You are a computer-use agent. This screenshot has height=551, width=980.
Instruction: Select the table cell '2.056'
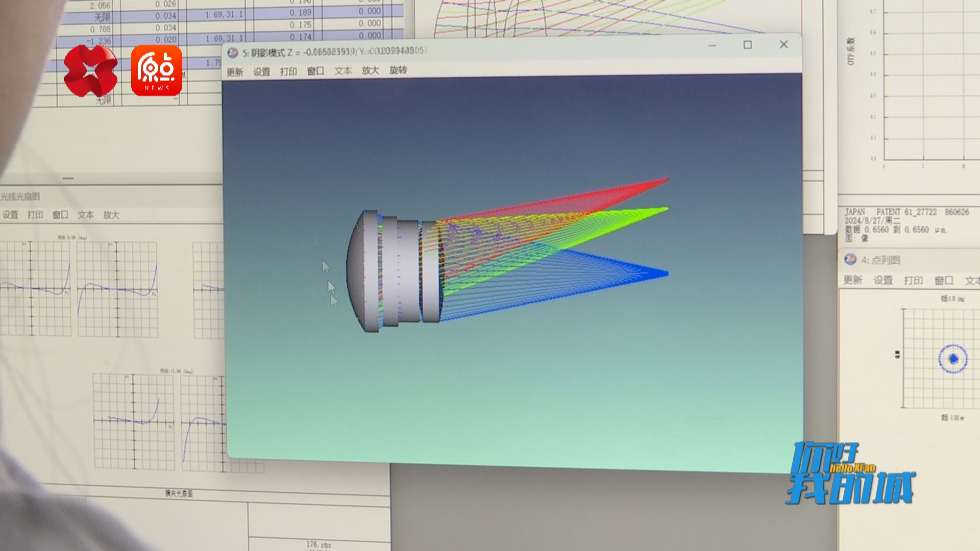point(100,6)
